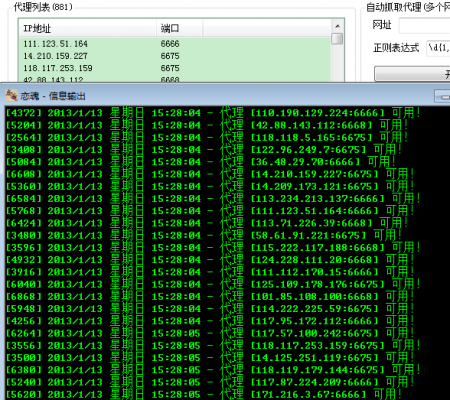Click the log line with 58.61.91.221:6675
Screen dimensions: 450x400
pyautogui.click(x=204, y=235)
